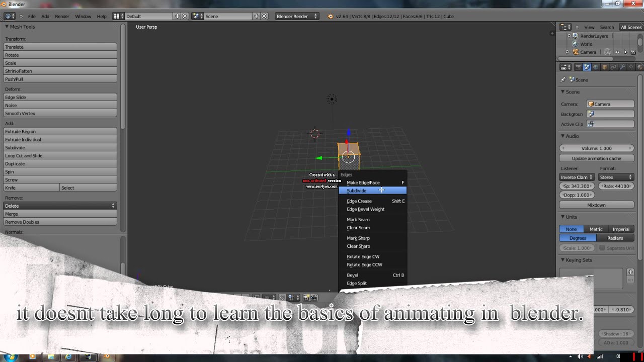The height and width of the screenshot is (362, 644).
Task: Expand the RenderLayers tree item
Action: pyautogui.click(x=569, y=36)
